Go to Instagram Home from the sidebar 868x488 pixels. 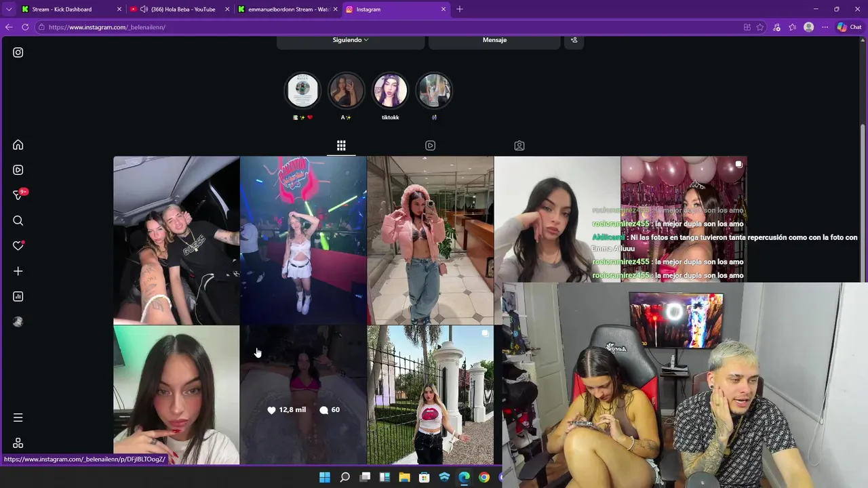pyautogui.click(x=18, y=144)
